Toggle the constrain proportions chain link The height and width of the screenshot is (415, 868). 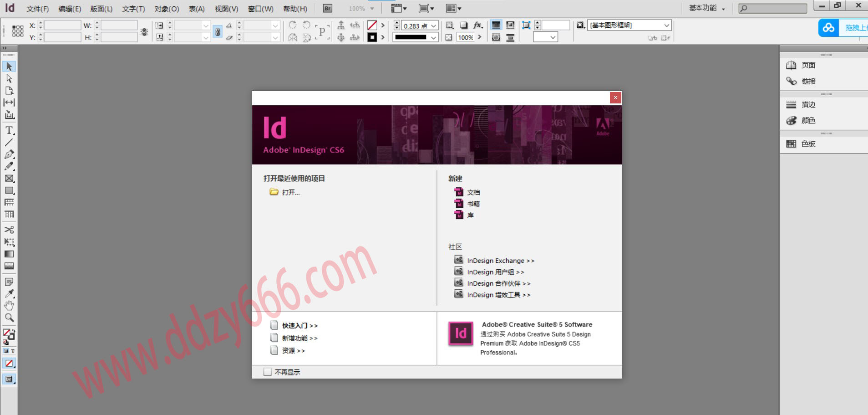pyautogui.click(x=218, y=31)
